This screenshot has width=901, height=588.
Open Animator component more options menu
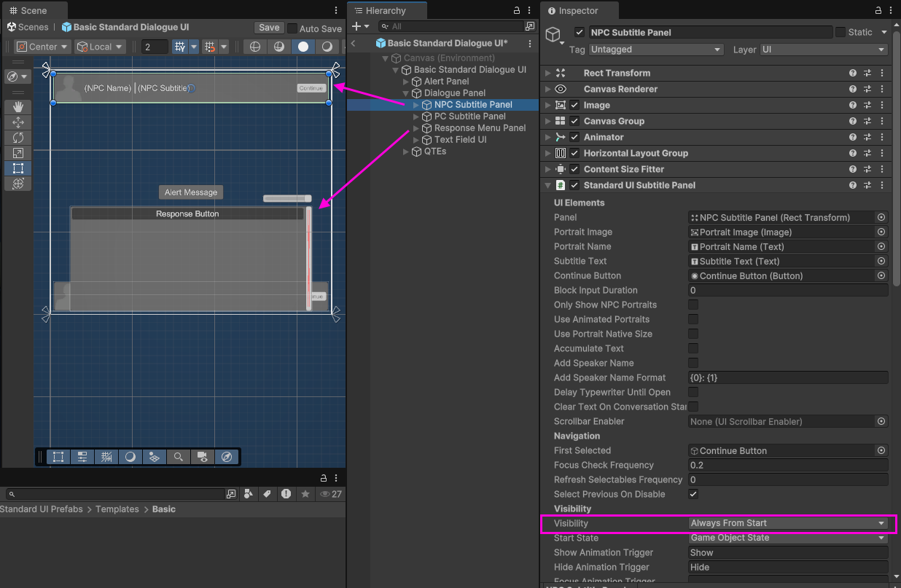(x=882, y=137)
